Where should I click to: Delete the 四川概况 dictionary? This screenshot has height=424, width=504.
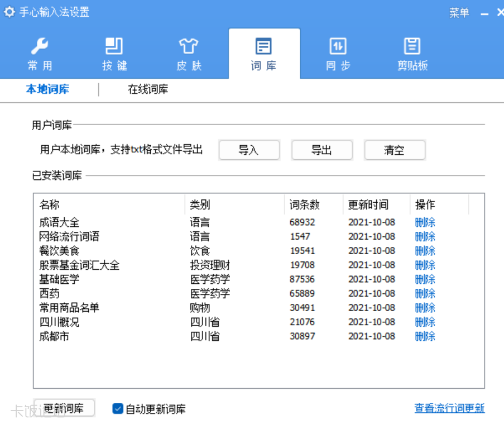425,322
